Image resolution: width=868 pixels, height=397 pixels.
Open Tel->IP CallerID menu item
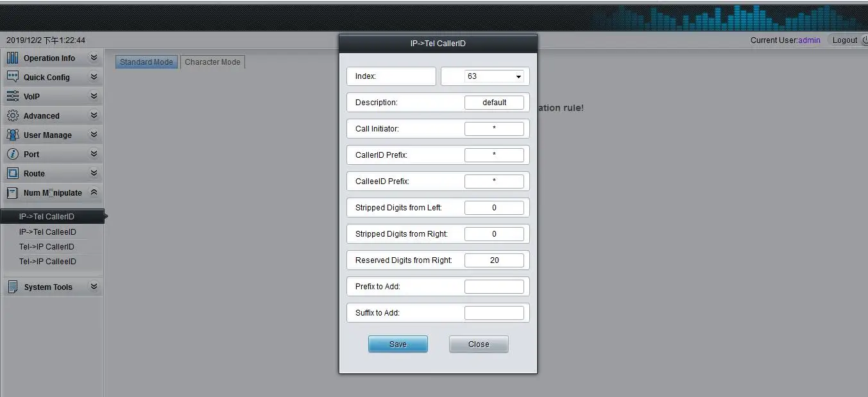pos(47,247)
